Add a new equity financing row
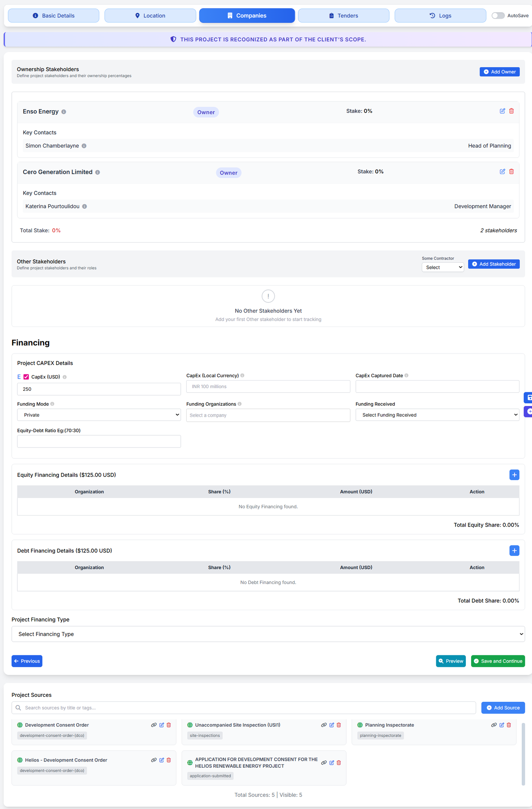 pyautogui.click(x=514, y=475)
